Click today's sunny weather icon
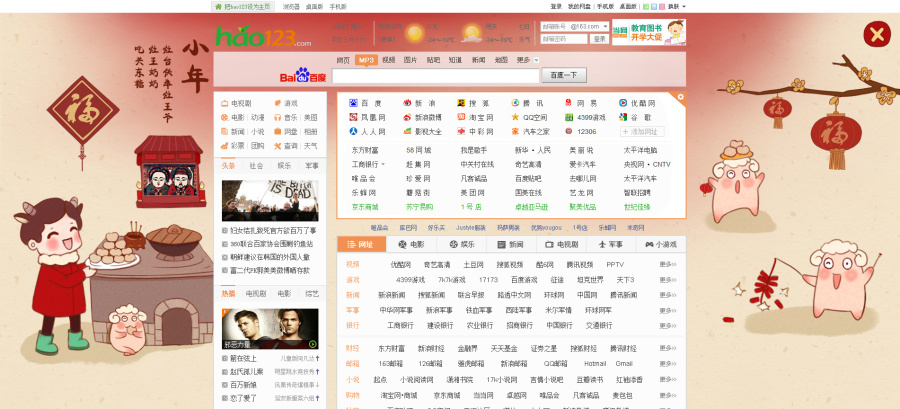 tap(414, 33)
